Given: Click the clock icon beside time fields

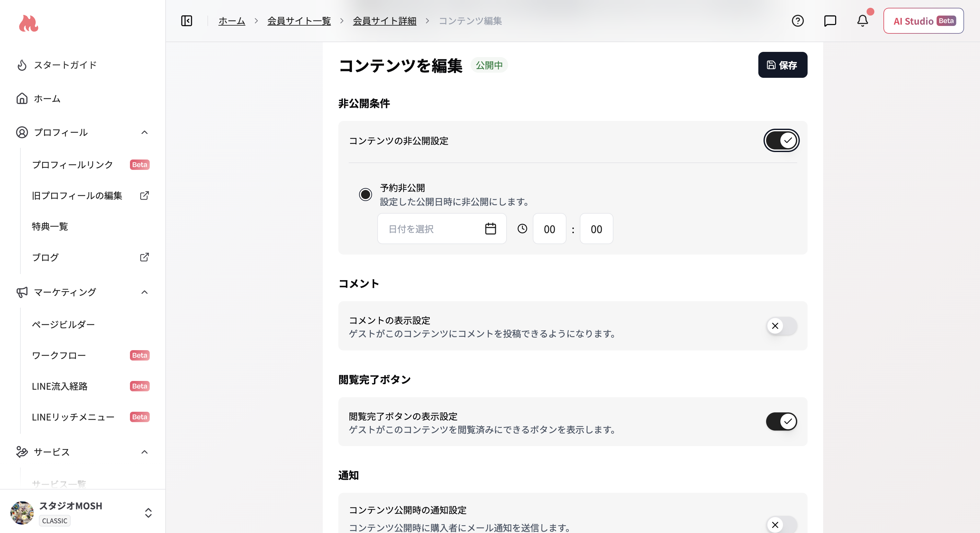Looking at the screenshot, I should 522,229.
